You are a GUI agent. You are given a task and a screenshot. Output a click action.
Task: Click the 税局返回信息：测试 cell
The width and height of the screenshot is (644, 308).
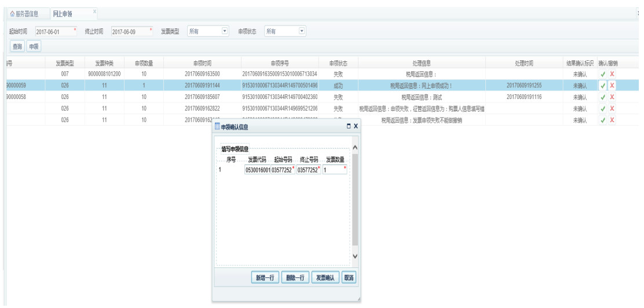pos(422,97)
